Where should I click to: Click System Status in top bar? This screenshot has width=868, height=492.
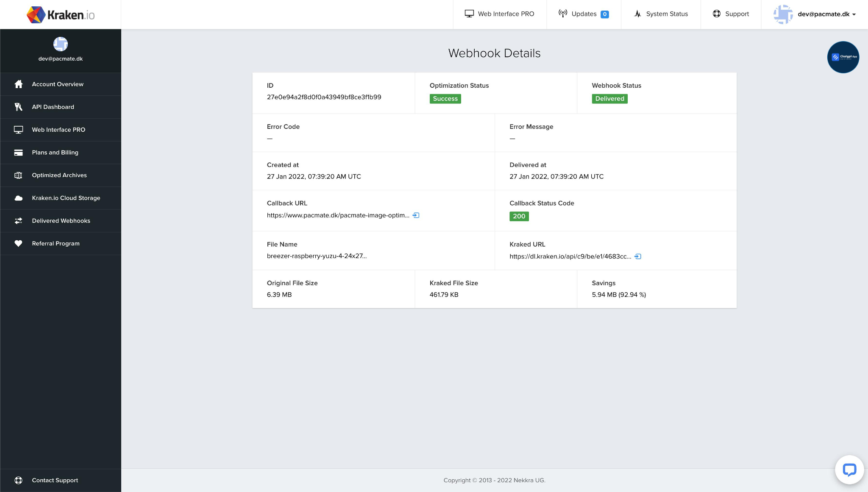point(661,14)
